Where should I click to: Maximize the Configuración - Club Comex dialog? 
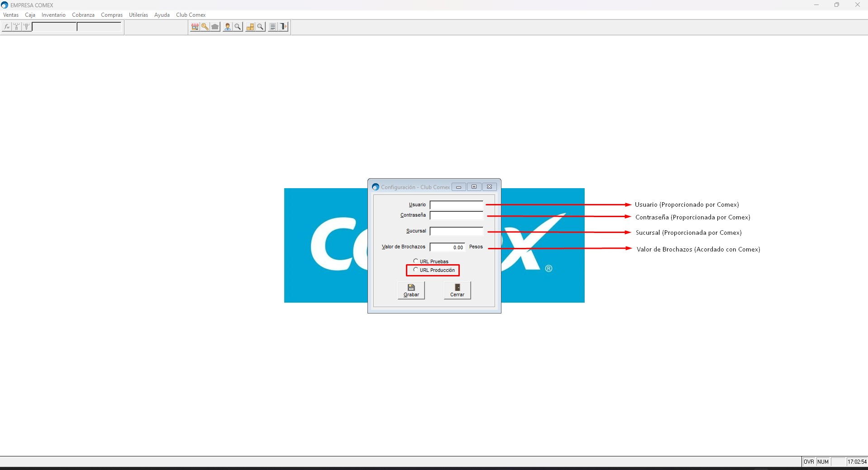click(474, 187)
